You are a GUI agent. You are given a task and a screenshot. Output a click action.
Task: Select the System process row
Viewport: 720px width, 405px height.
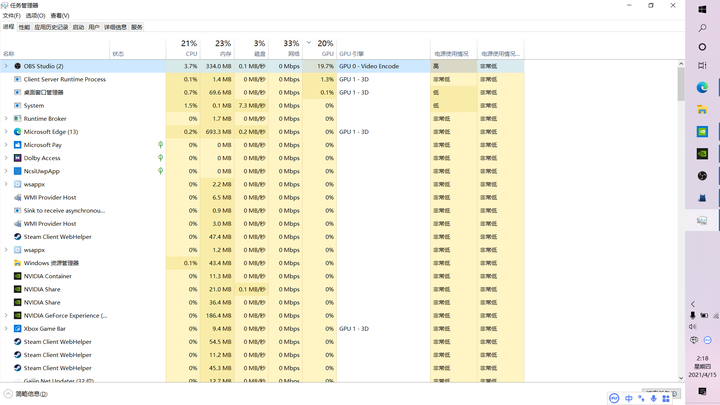(262, 106)
